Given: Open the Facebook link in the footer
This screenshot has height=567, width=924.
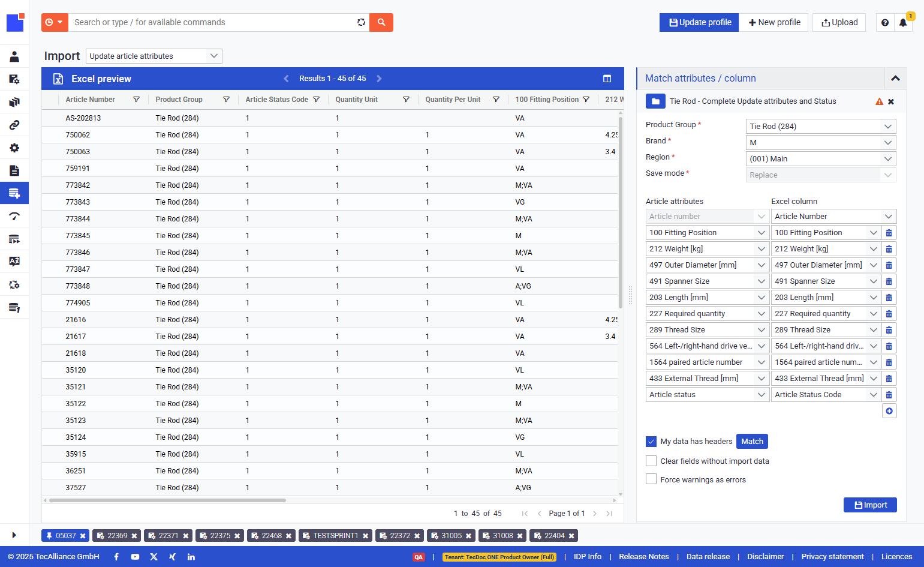Looking at the screenshot, I should tap(116, 557).
